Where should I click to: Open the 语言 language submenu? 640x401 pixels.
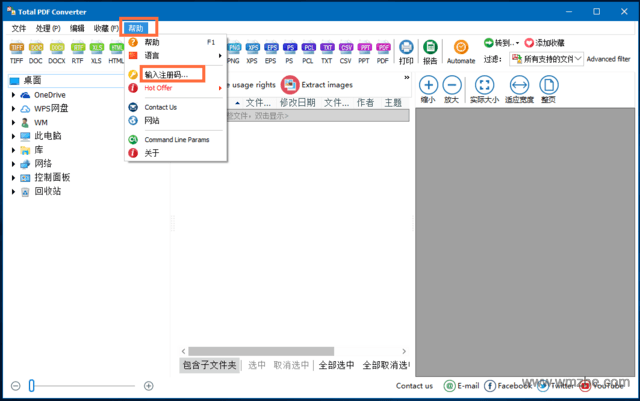click(x=176, y=56)
